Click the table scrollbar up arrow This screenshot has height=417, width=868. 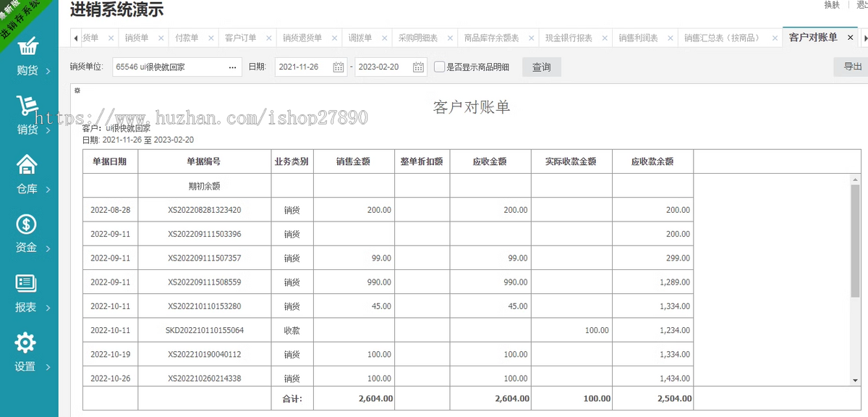point(856,179)
